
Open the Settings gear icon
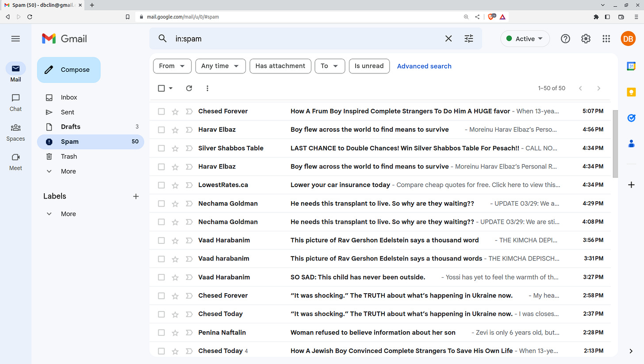point(586,39)
